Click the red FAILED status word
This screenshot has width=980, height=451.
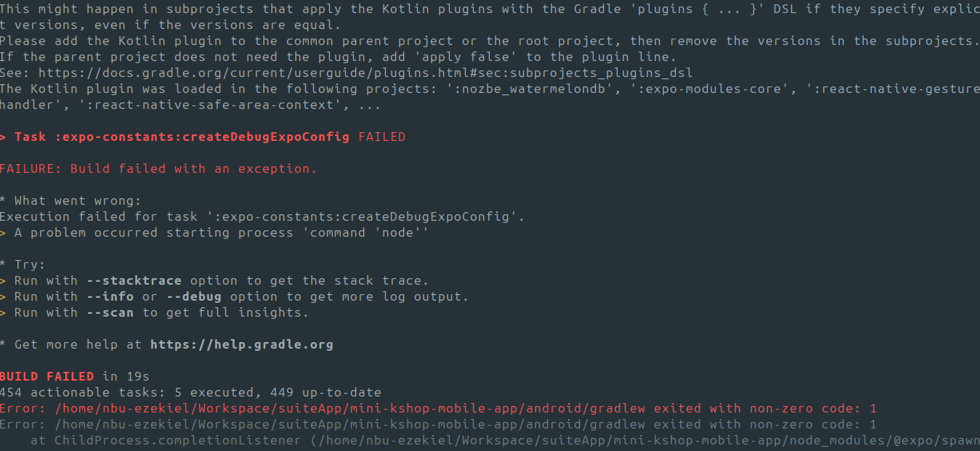click(x=382, y=137)
